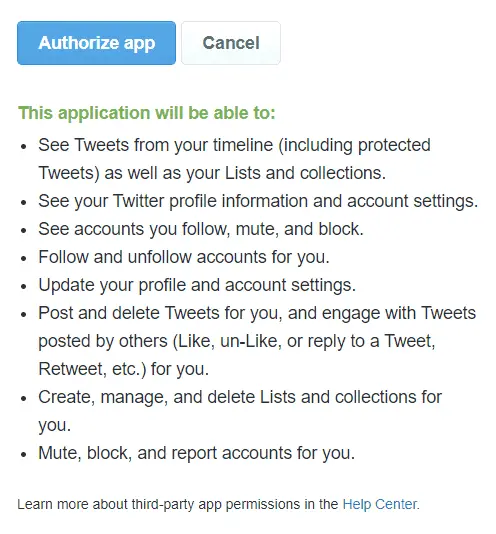Click 'posted by others (Like, un-Like' continuation line
Viewport: 496px width, 534px height.
coord(237,341)
